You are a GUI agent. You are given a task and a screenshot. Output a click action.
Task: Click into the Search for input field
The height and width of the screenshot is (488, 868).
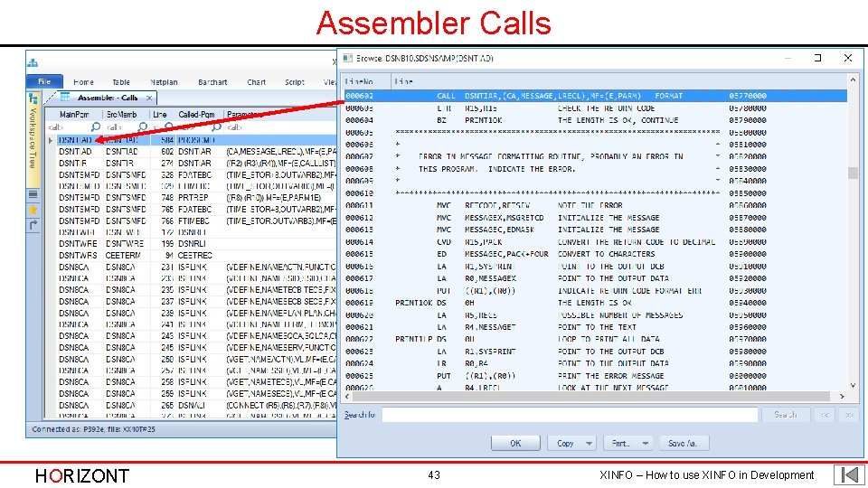click(x=570, y=415)
